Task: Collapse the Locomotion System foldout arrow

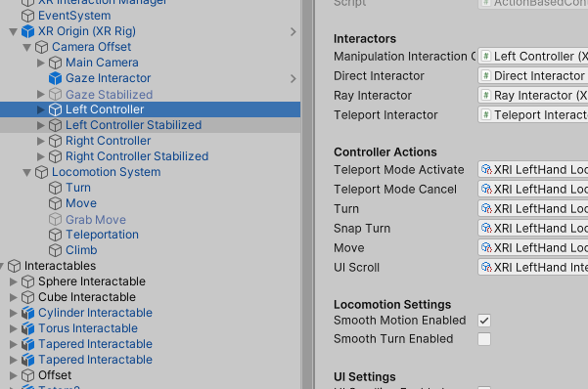Action: pyautogui.click(x=27, y=172)
